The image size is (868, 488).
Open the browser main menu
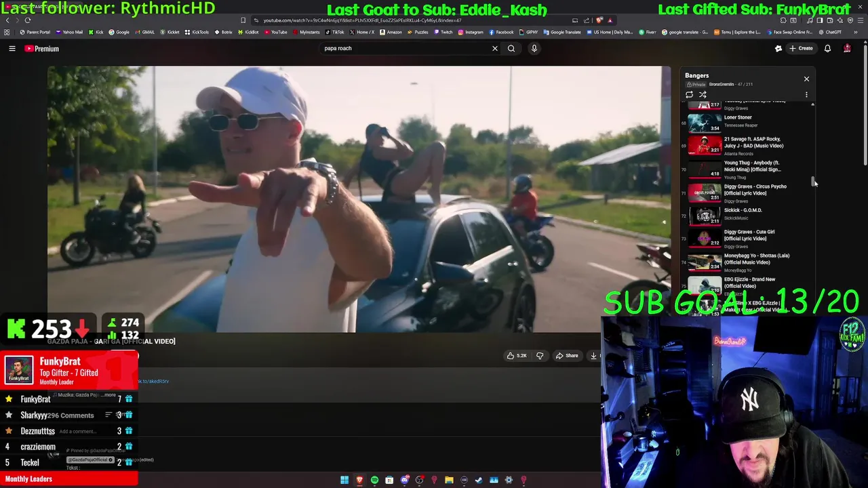(861, 20)
